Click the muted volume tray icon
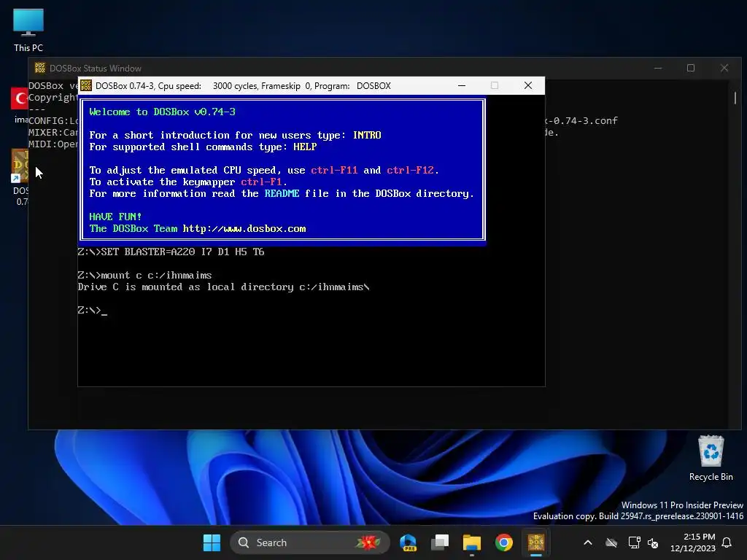 653,542
